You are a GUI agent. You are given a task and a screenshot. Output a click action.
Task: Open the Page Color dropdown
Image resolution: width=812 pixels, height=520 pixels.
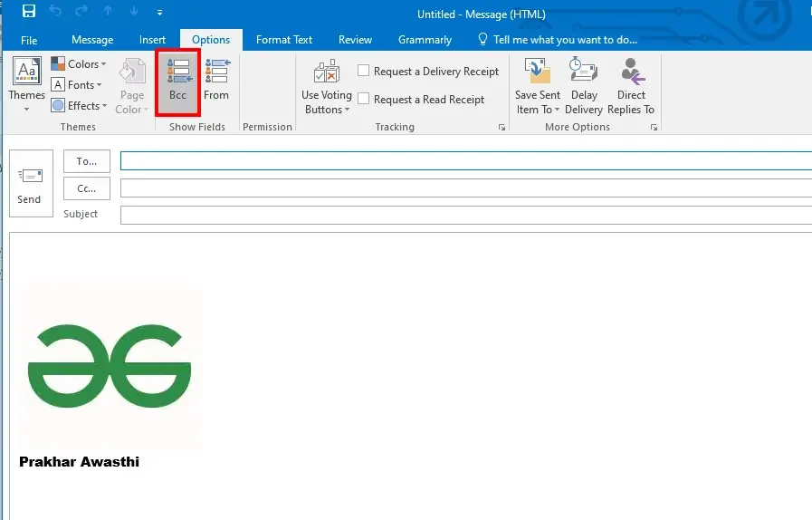[131, 86]
